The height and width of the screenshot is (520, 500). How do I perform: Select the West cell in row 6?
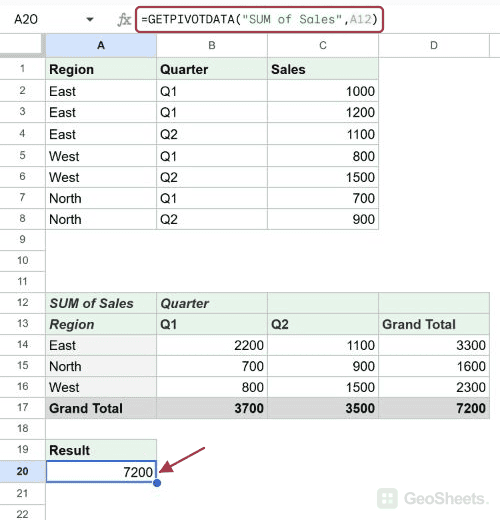tap(101, 177)
